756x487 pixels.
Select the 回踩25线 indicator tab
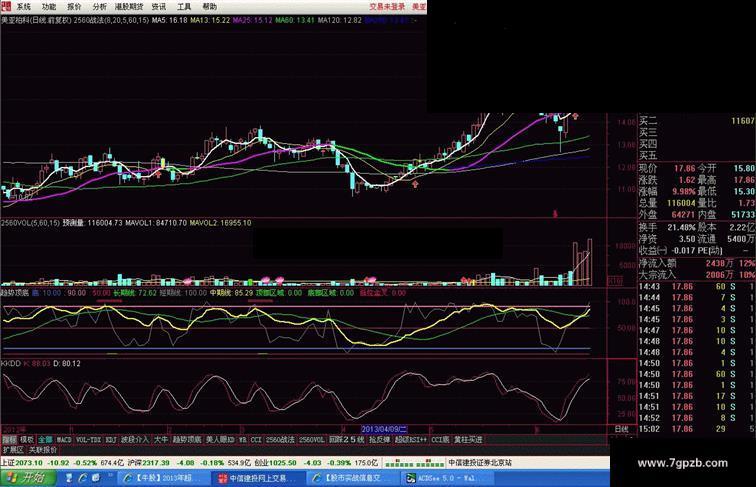pyautogui.click(x=347, y=440)
